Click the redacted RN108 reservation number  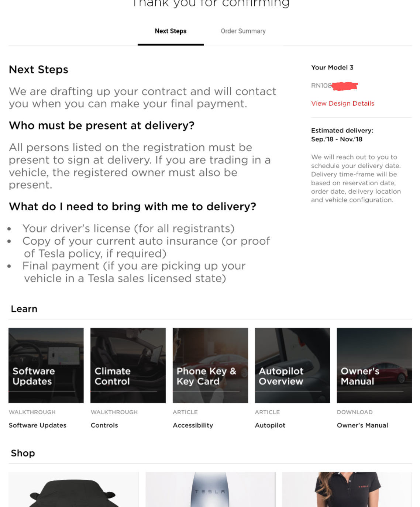[334, 86]
